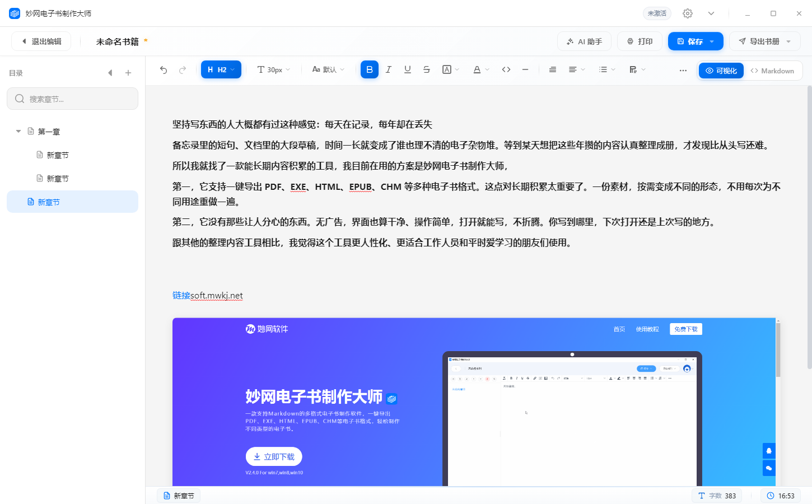Open the font color dropdown
The height and width of the screenshot is (504, 812).
click(x=481, y=69)
